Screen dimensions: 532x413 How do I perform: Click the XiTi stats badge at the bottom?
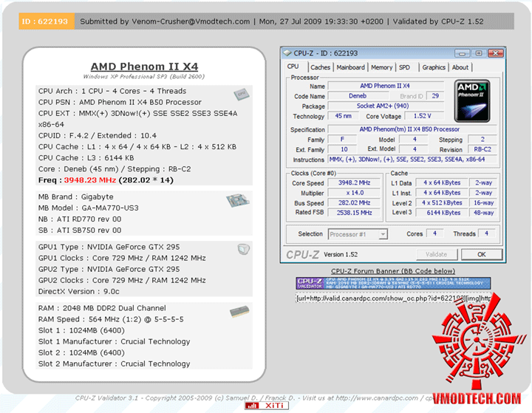[266, 406]
